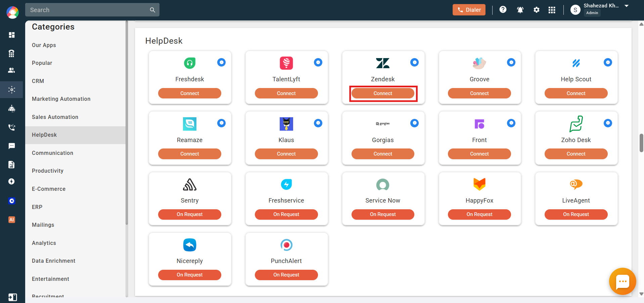Connect the Freshdesk integration
The width and height of the screenshot is (644, 303).
pos(190,93)
